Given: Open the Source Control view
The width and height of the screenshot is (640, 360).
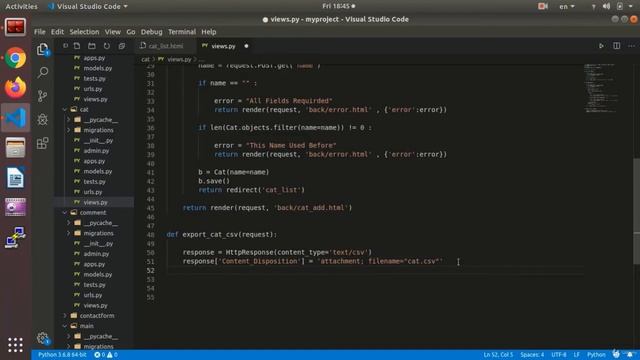Looking at the screenshot, I should (x=42, y=96).
